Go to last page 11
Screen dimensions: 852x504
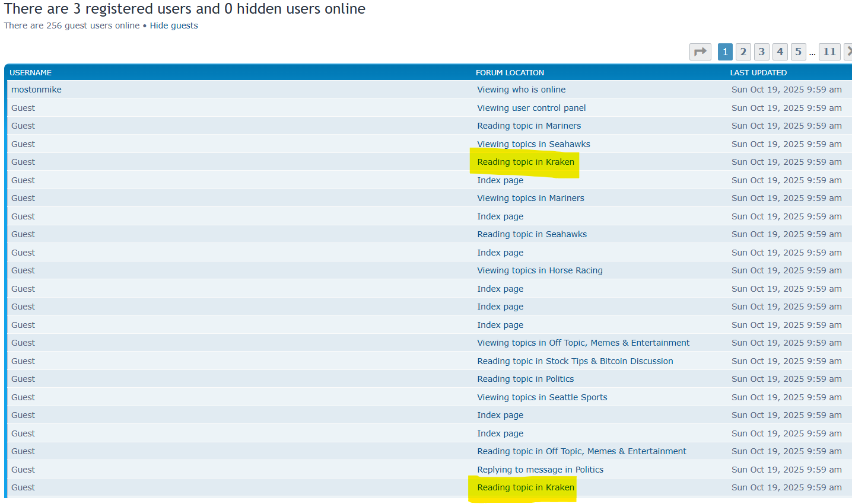pyautogui.click(x=829, y=52)
